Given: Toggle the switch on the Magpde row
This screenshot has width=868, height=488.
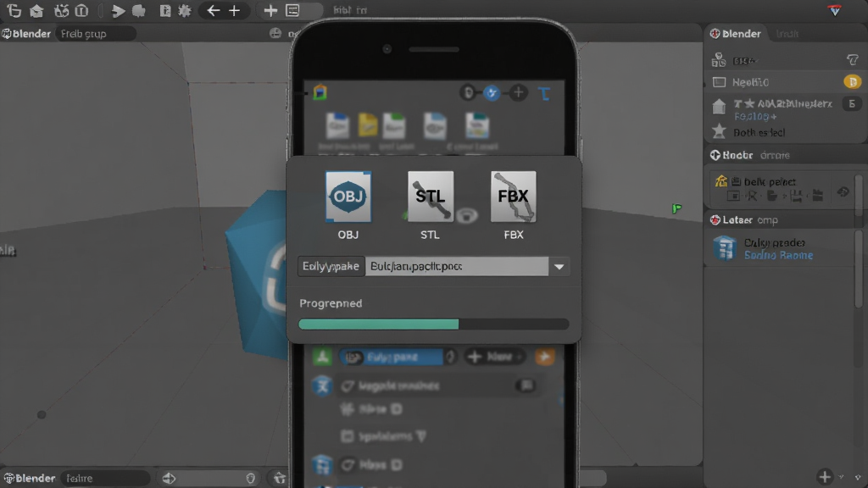Looking at the screenshot, I should click(x=526, y=385).
